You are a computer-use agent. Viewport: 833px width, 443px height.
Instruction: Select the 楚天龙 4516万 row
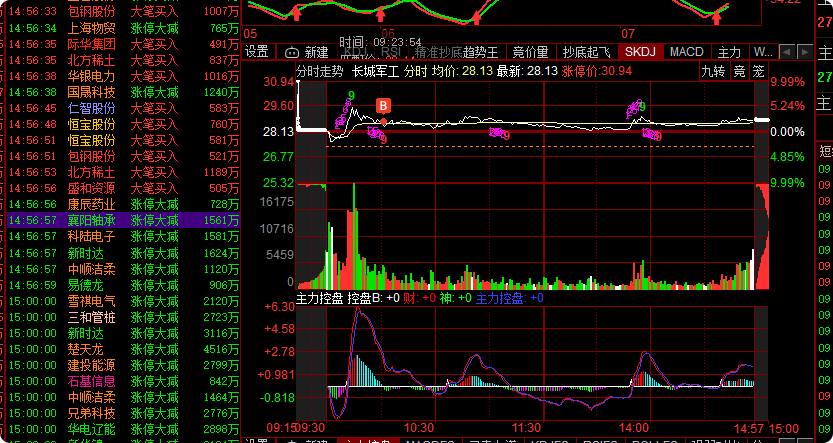click(x=123, y=349)
